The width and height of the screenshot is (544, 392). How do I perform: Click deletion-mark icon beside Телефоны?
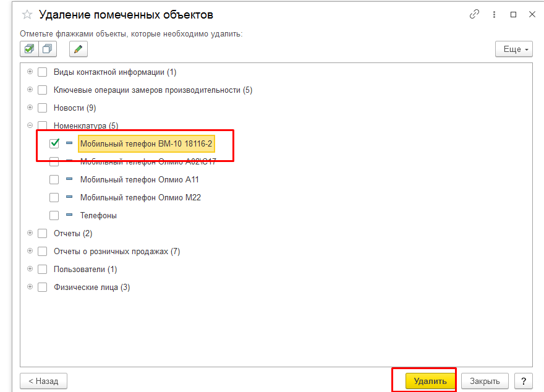69,215
